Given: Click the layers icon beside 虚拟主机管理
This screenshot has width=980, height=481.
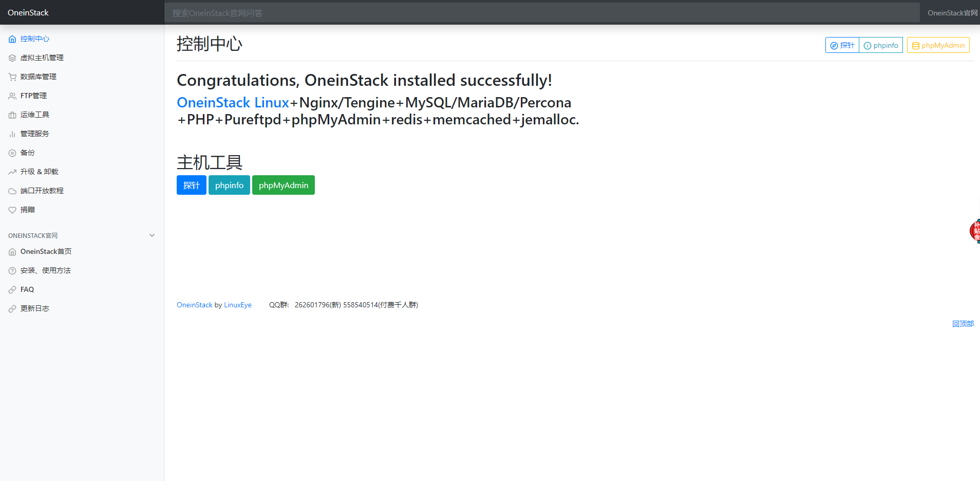Looking at the screenshot, I should 12,58.
